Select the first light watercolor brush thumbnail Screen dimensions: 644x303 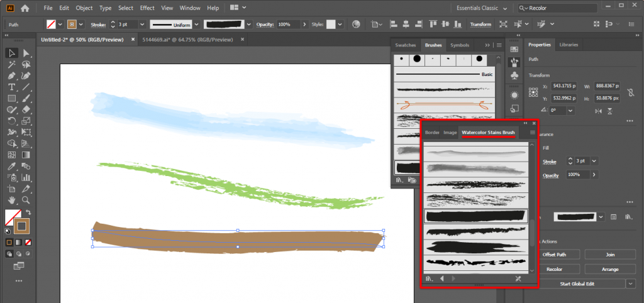tap(475, 154)
